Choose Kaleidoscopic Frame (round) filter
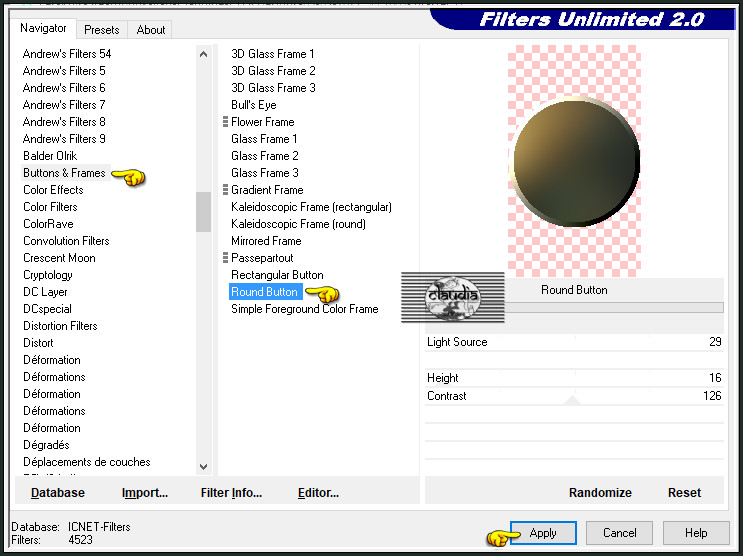The image size is (743, 556). tap(299, 224)
